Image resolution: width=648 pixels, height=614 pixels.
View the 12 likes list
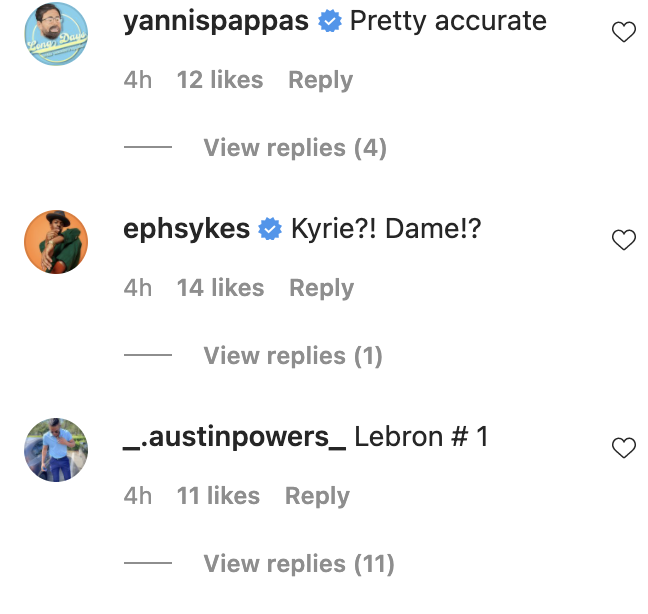pos(220,80)
